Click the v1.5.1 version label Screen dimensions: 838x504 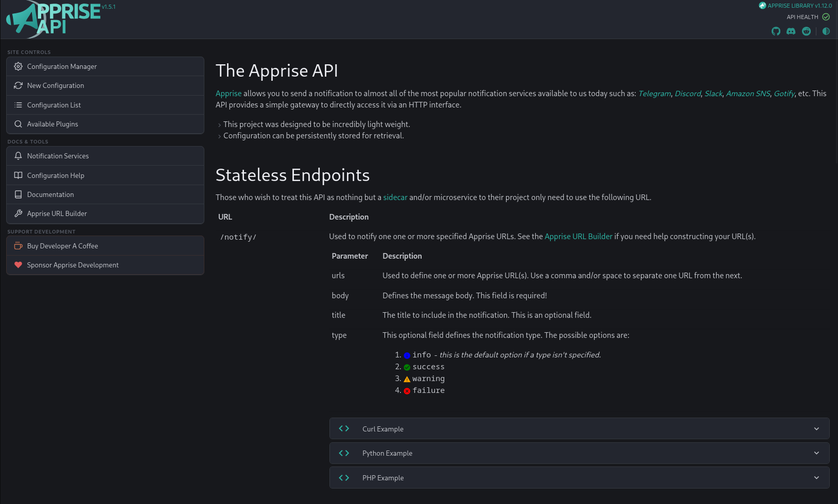[109, 7]
